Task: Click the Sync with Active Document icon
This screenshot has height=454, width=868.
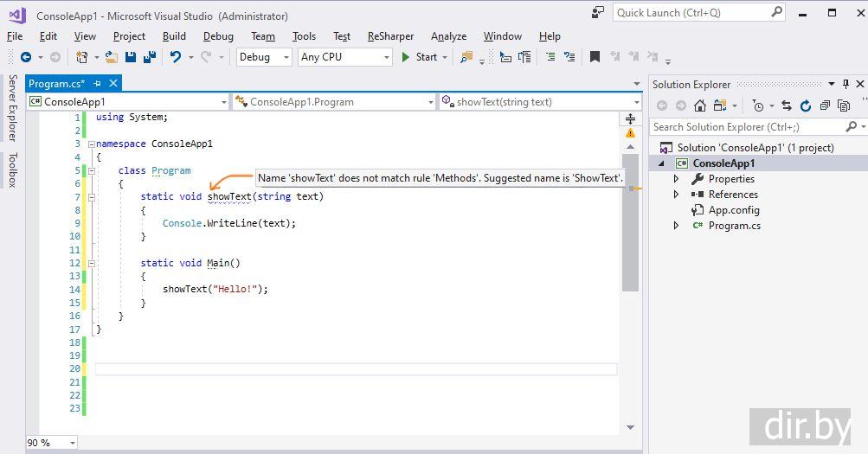Action: click(787, 106)
